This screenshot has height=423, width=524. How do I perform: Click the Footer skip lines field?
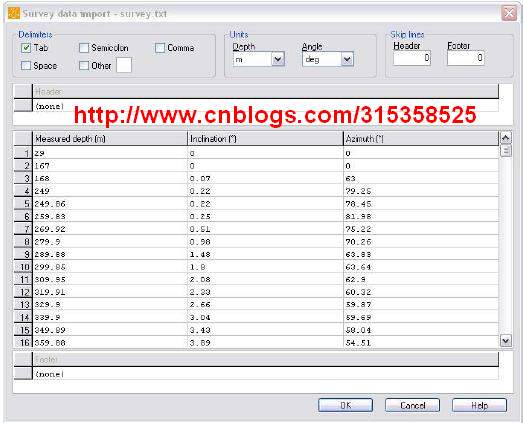coord(466,58)
